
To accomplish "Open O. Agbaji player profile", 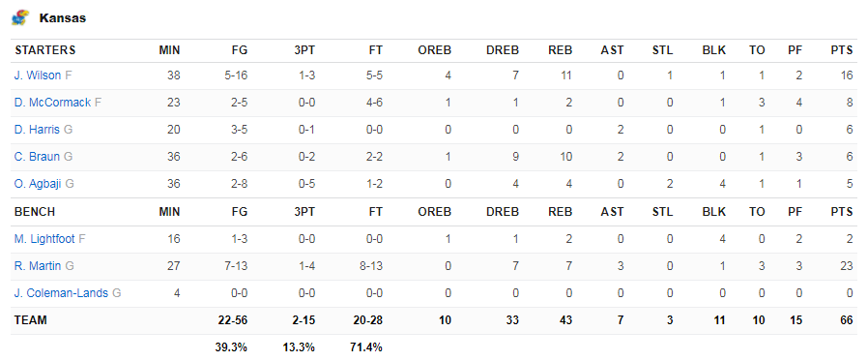I will click(38, 184).
